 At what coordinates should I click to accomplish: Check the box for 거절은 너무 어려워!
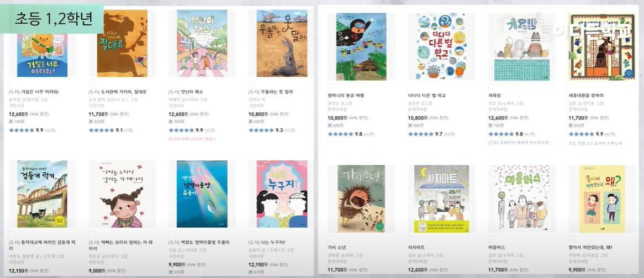[x=12, y=83]
